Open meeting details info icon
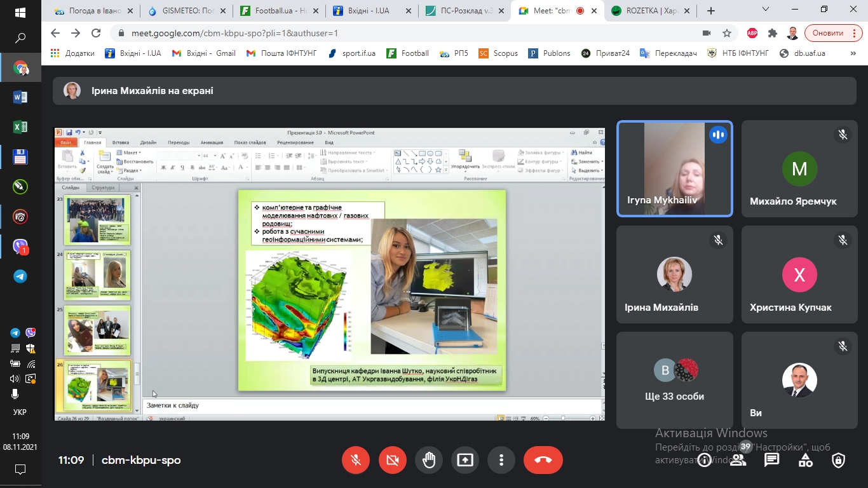Viewport: 868px width, 488px height. tap(704, 461)
